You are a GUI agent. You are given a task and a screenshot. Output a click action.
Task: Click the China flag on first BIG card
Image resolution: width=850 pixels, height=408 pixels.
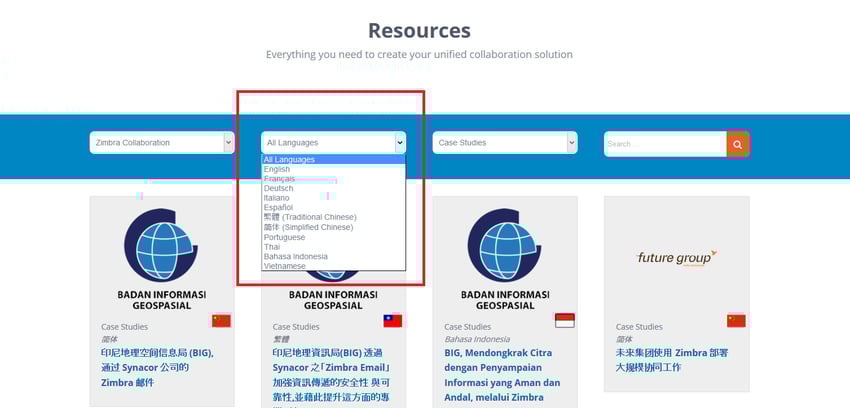(221, 321)
